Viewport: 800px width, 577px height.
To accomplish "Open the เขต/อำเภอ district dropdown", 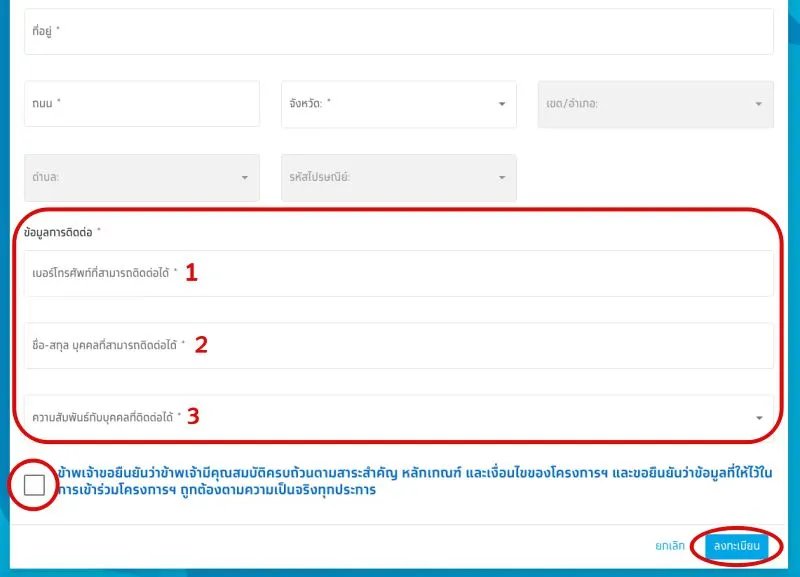I will coord(655,104).
